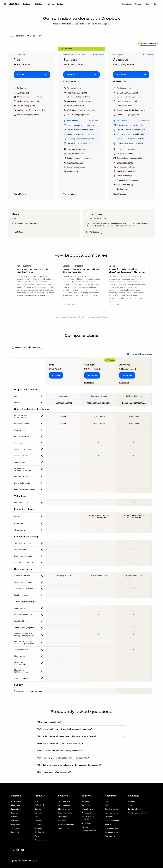Click the info icon beside Admin console

(42, 608)
